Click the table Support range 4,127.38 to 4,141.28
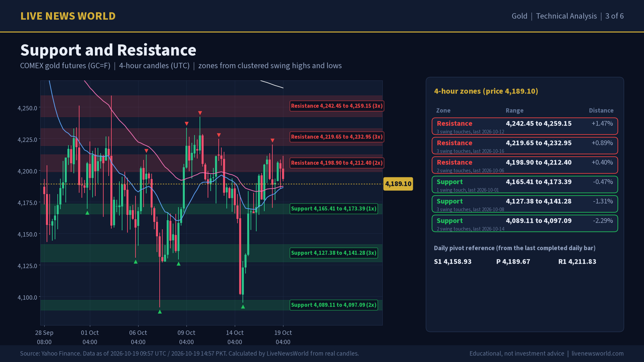This screenshot has width=644, height=362. click(539, 201)
